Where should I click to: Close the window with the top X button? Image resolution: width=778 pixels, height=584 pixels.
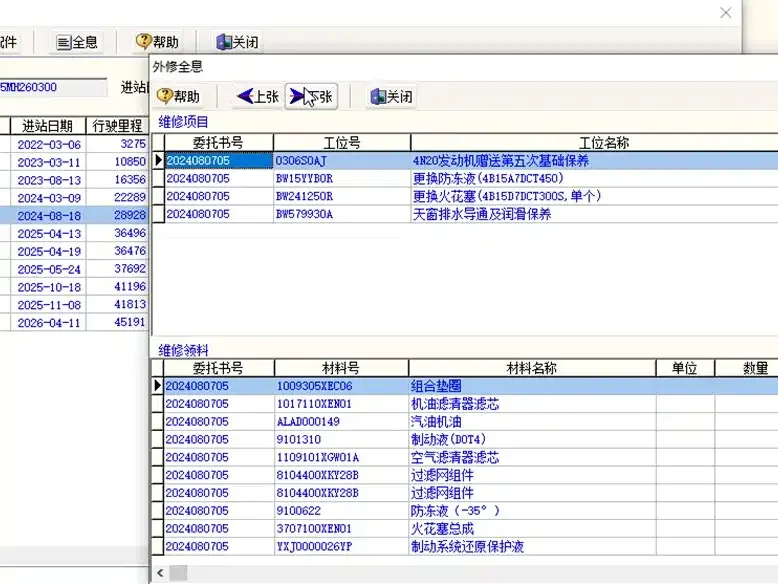(725, 13)
